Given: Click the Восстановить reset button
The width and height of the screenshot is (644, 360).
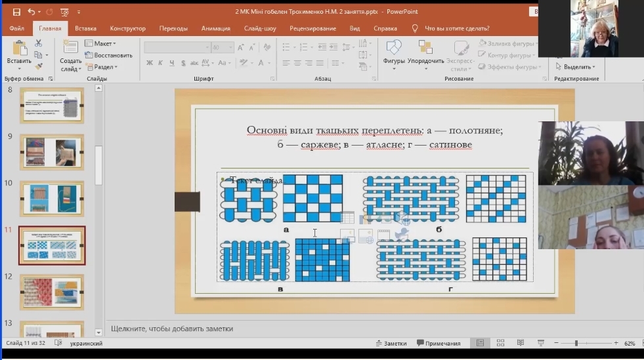Looking at the screenshot, I should coord(108,55).
